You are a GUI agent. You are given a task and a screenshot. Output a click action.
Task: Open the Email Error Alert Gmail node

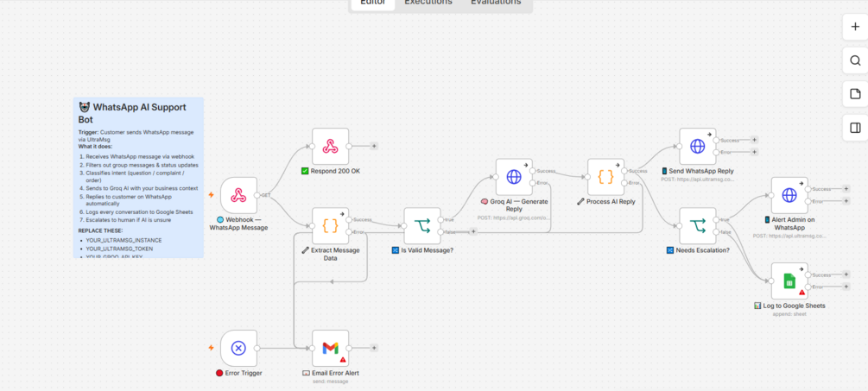[331, 349]
